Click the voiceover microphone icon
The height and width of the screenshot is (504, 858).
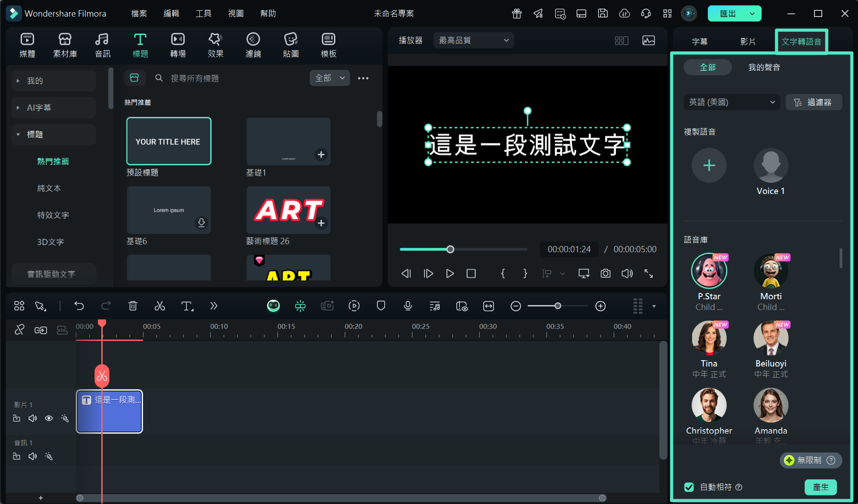[x=408, y=306]
